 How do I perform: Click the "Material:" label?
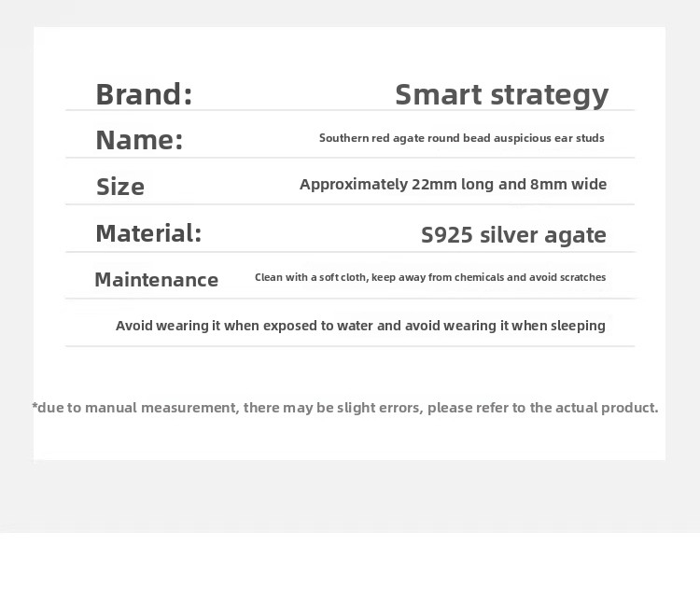point(148,233)
